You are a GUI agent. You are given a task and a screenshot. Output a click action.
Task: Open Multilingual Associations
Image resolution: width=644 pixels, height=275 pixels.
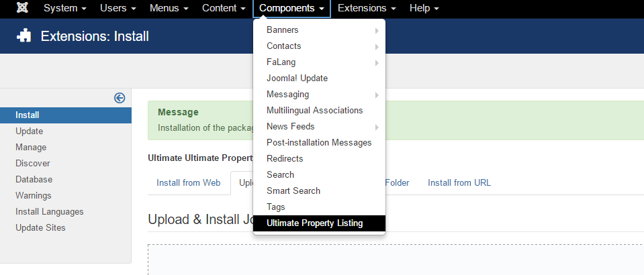[x=319, y=111]
